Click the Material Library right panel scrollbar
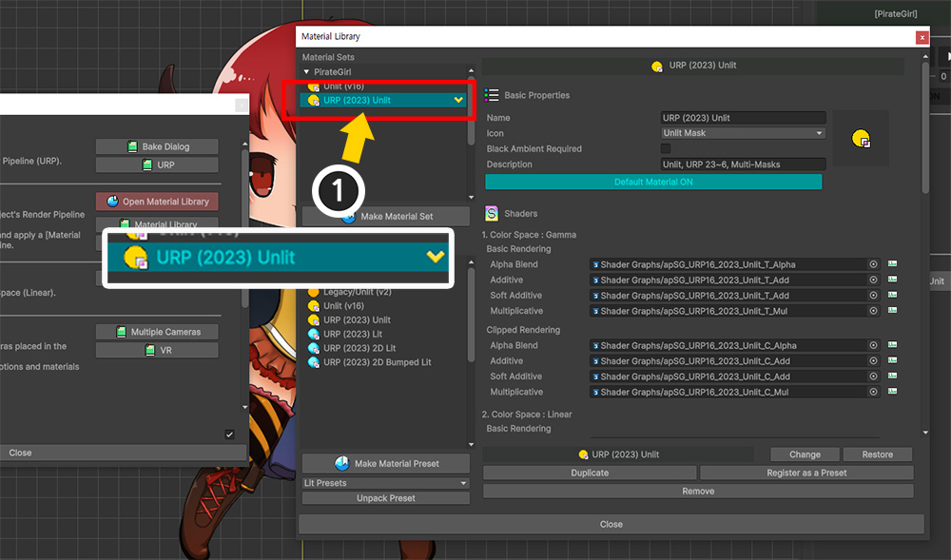Image resolution: width=951 pixels, height=560 pixels. tap(925, 127)
